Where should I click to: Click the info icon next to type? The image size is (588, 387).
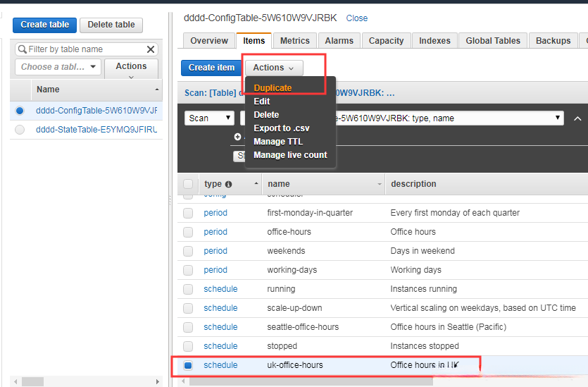point(228,184)
